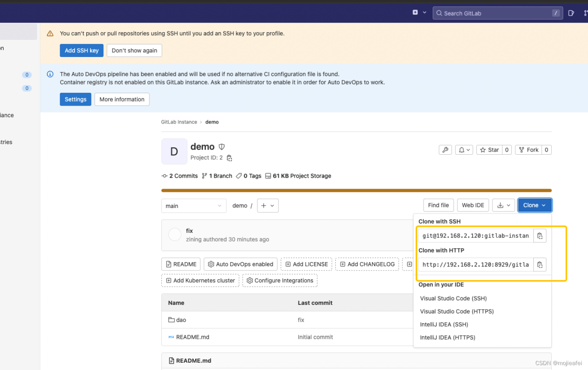Image resolution: width=588 pixels, height=370 pixels.
Task: Copy the SSH clone URL
Action: coord(540,236)
